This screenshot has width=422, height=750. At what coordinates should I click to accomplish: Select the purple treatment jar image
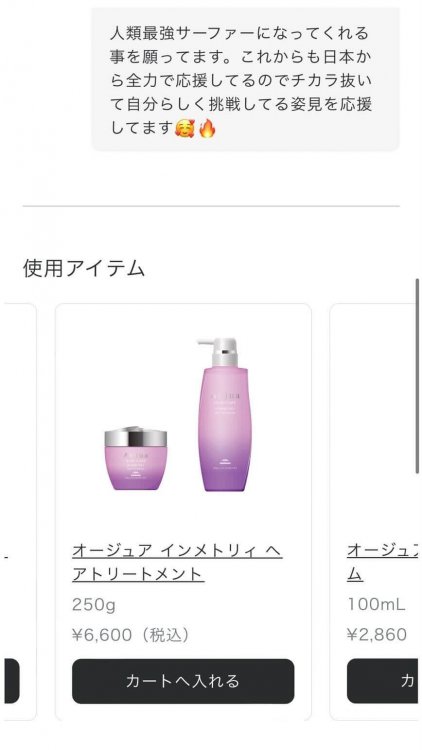(136, 458)
